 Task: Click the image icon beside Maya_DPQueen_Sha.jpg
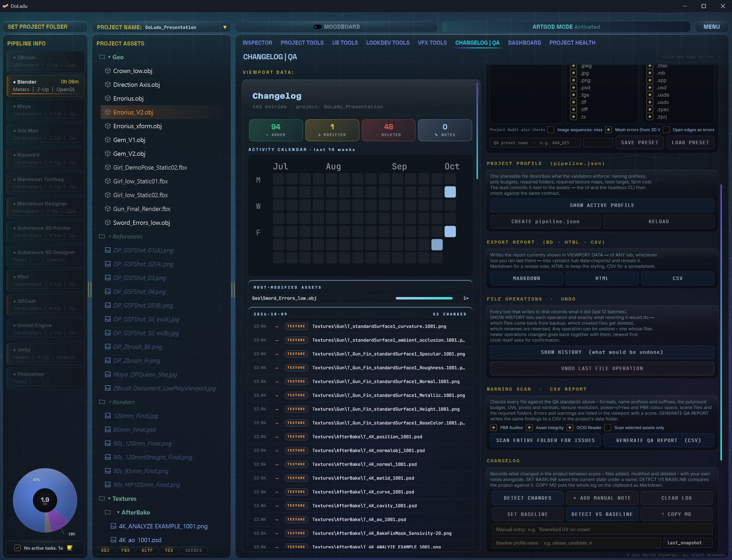coord(108,374)
